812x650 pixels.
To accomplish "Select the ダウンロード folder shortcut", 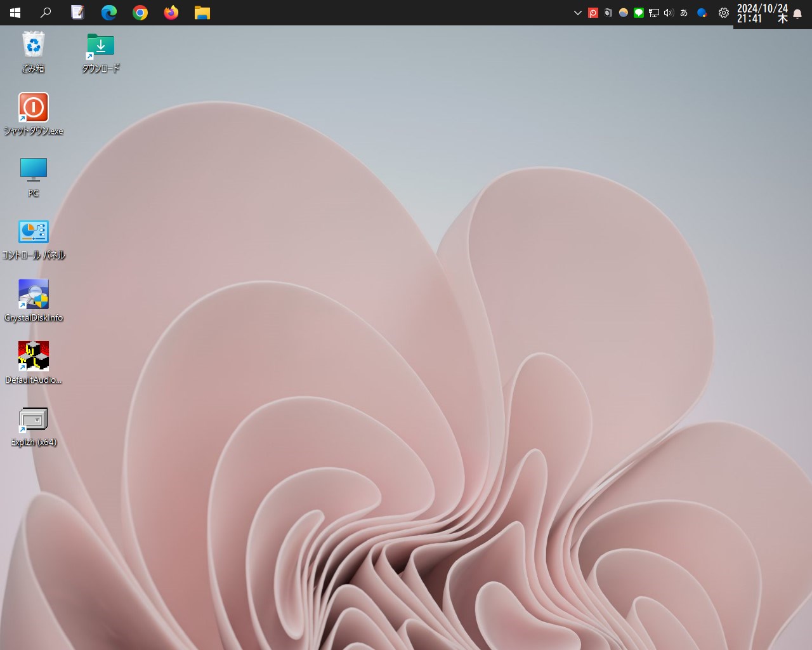I will click(100, 53).
